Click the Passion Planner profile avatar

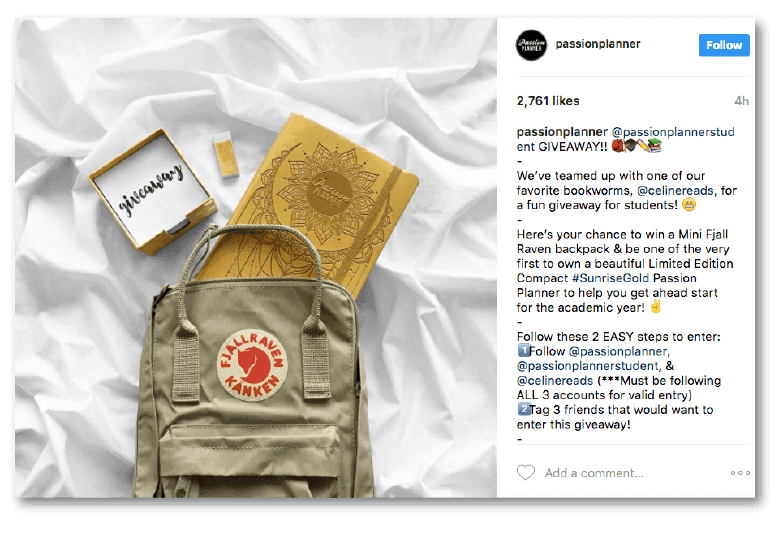click(x=531, y=45)
